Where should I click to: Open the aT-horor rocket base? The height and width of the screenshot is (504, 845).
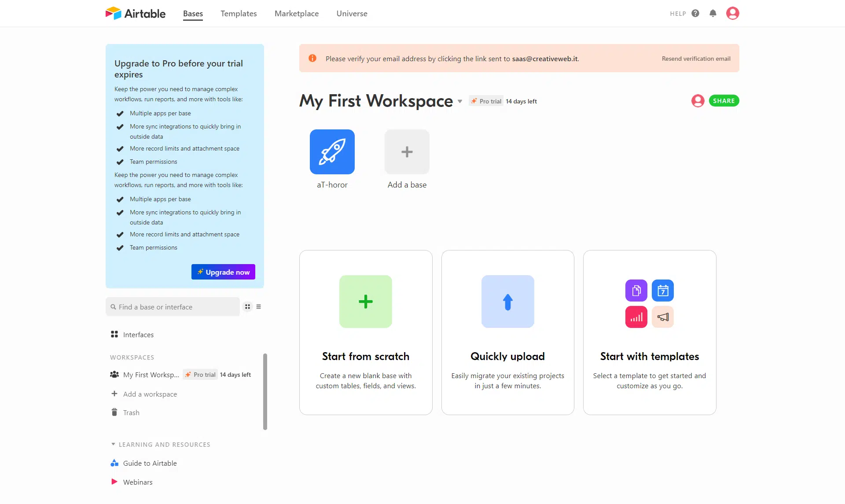tap(332, 152)
